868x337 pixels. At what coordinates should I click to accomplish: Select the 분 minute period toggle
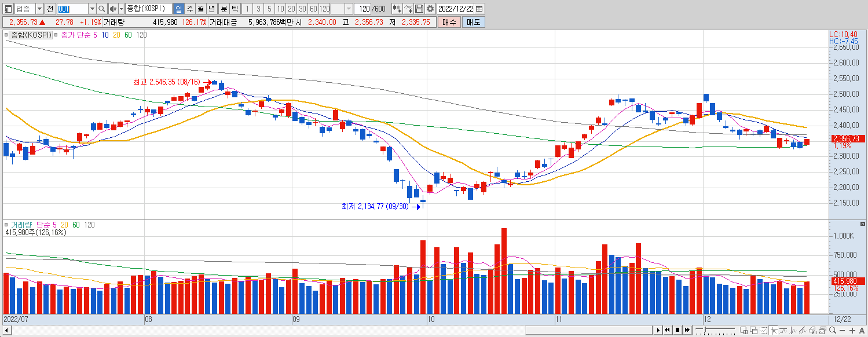224,9
